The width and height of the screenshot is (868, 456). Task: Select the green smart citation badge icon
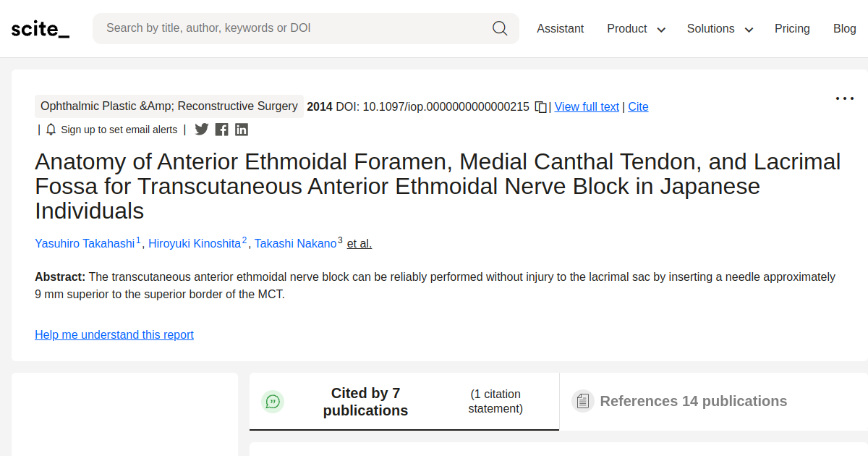pyautogui.click(x=273, y=401)
